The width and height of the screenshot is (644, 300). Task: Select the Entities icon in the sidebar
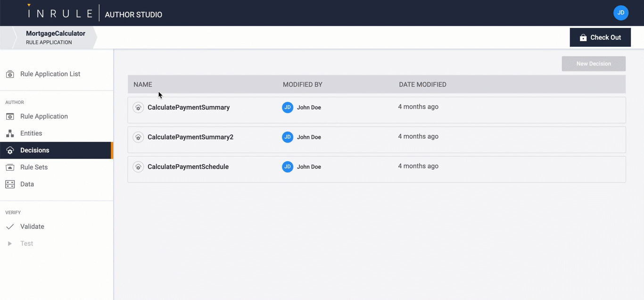[10, 133]
